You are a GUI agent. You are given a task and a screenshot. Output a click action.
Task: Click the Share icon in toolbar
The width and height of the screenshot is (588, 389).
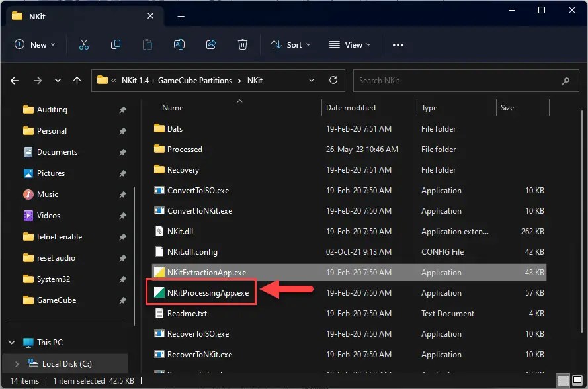(211, 44)
